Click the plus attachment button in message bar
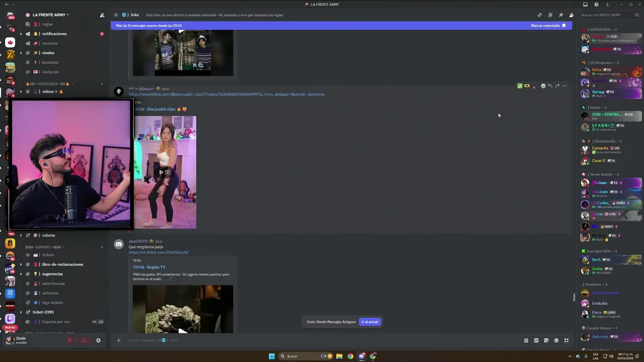This screenshot has height=362, width=644. click(119, 340)
